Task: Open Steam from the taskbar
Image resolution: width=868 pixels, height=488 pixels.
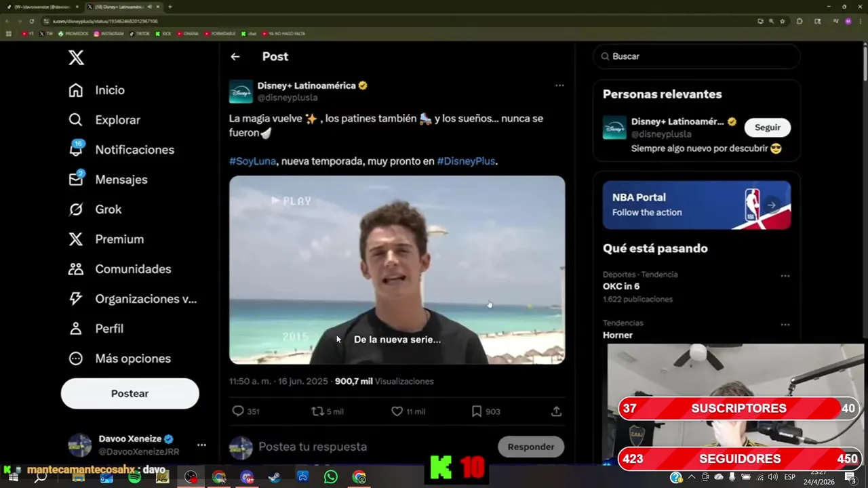Action: [274, 477]
